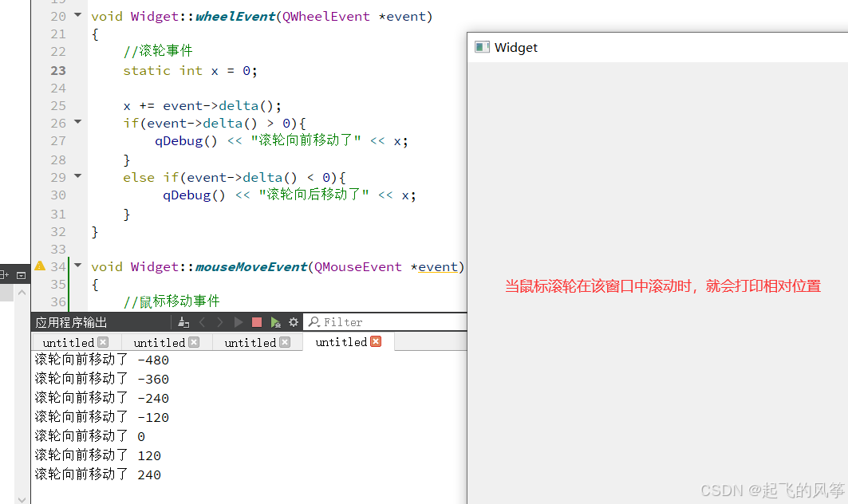Collapse the if block at line 26

point(78,122)
